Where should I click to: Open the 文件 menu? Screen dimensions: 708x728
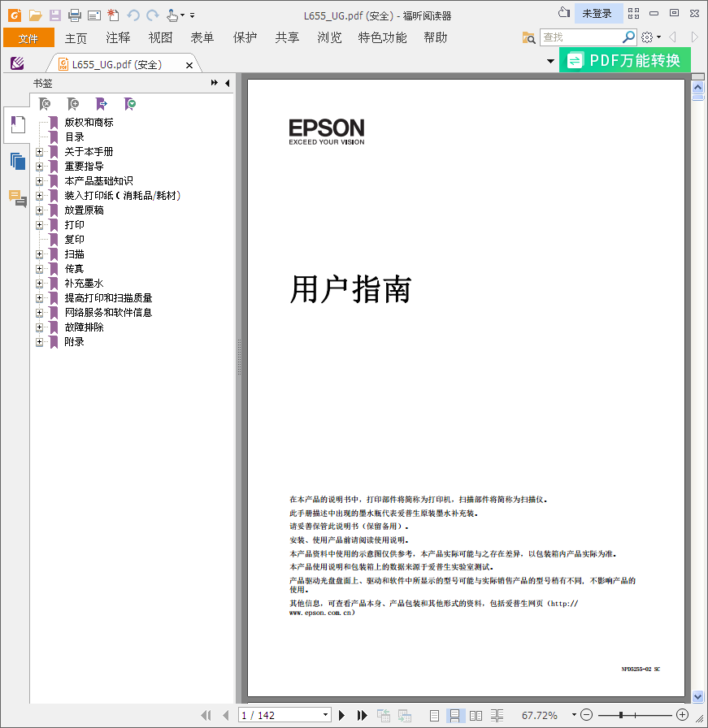(x=28, y=37)
